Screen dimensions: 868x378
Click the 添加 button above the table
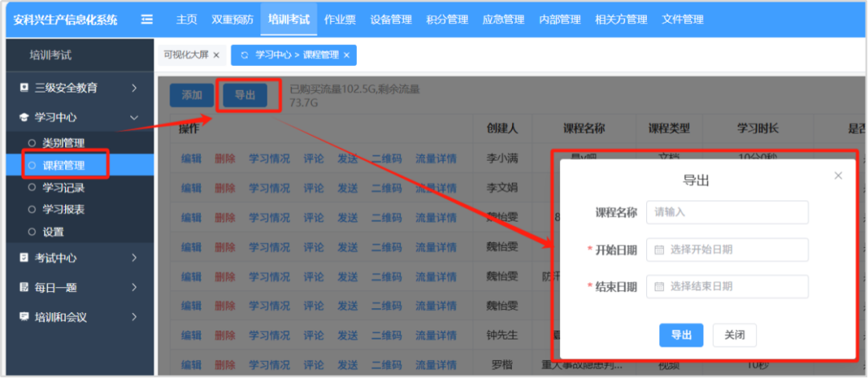[x=191, y=95]
